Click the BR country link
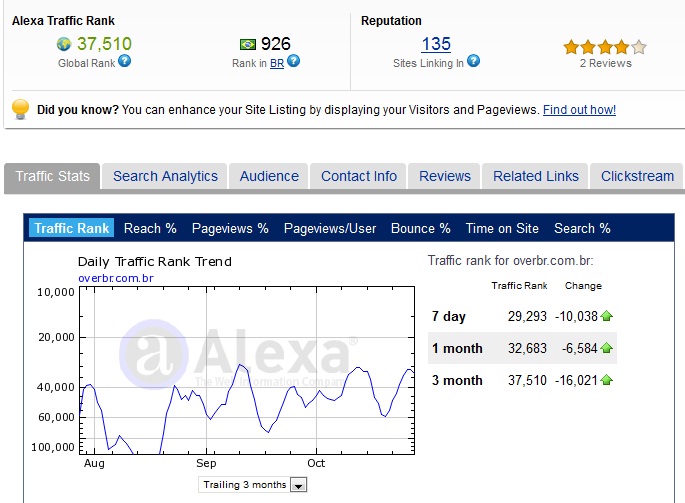Image resolution: width=685 pixels, height=503 pixels. click(x=276, y=62)
